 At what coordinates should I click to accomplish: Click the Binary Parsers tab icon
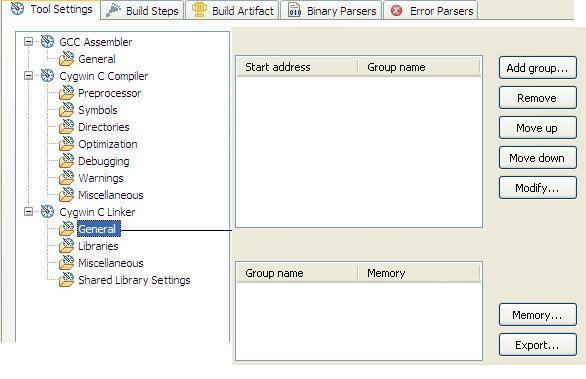[x=294, y=10]
